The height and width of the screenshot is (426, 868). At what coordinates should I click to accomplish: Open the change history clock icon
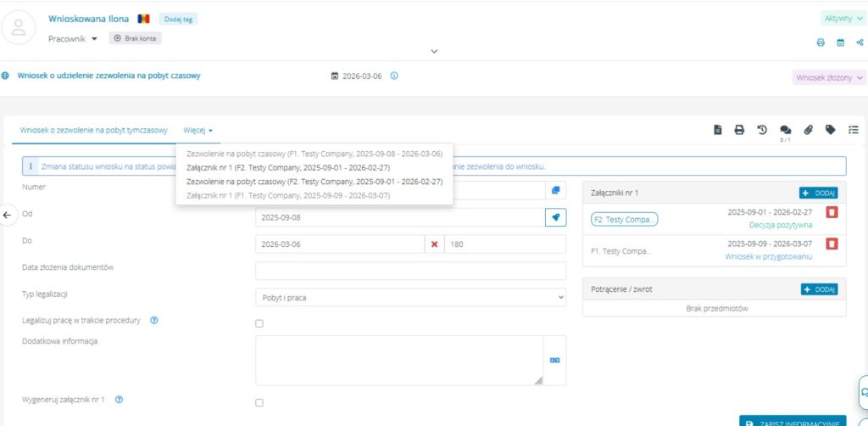tap(762, 130)
